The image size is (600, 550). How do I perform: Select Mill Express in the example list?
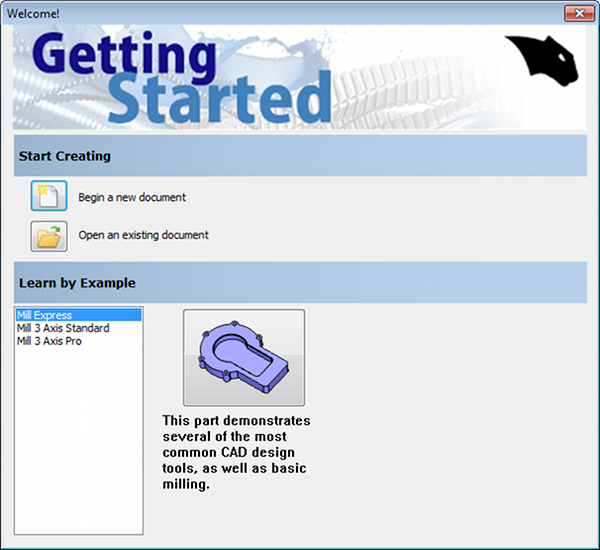pos(78,315)
